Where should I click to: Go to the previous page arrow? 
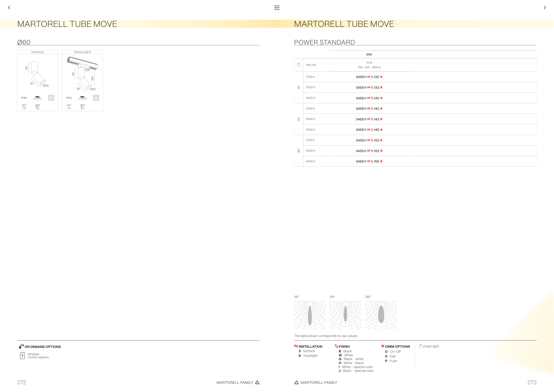coord(9,8)
